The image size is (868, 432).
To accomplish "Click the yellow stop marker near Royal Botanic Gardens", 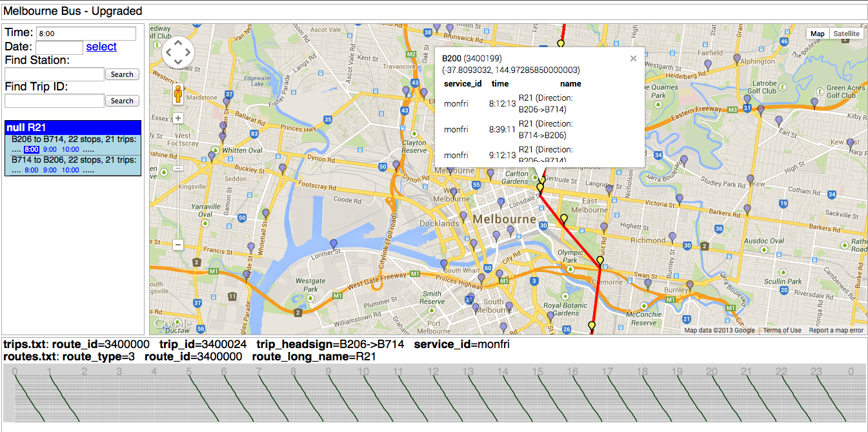I will pyautogui.click(x=592, y=325).
